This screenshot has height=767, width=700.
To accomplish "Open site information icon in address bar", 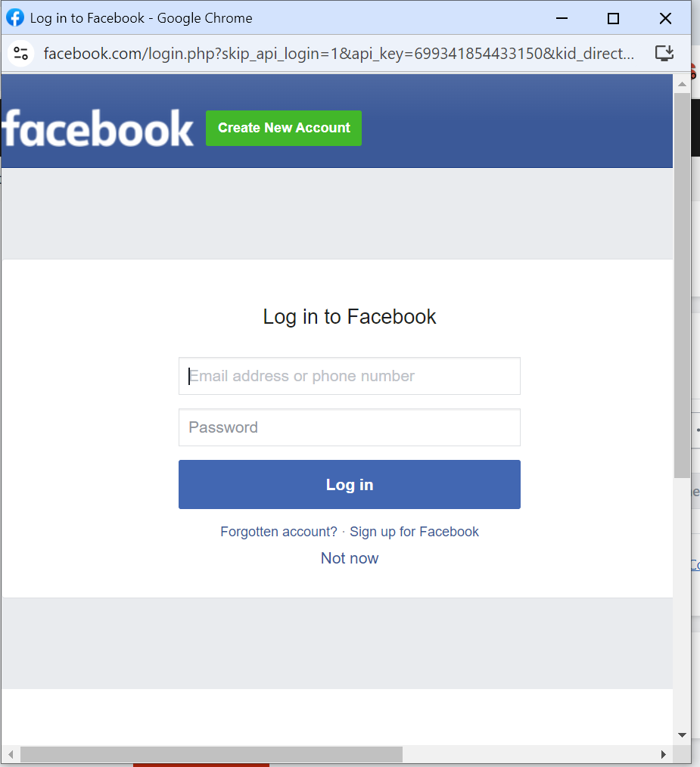I will (20, 53).
